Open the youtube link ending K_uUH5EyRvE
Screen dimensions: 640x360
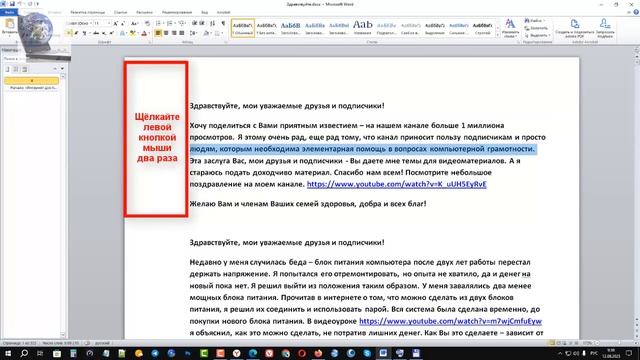[x=396, y=184]
